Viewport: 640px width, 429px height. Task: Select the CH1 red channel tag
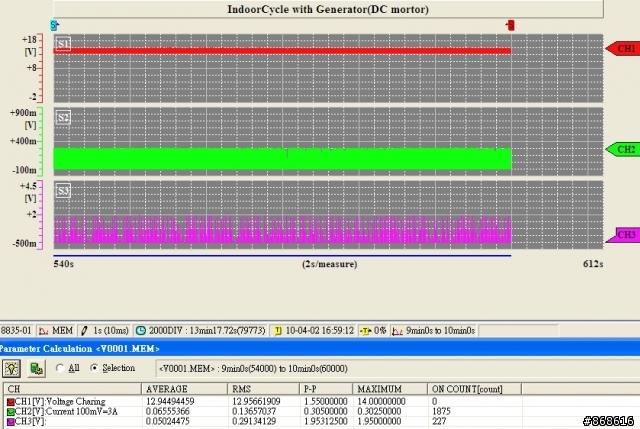(x=622, y=49)
